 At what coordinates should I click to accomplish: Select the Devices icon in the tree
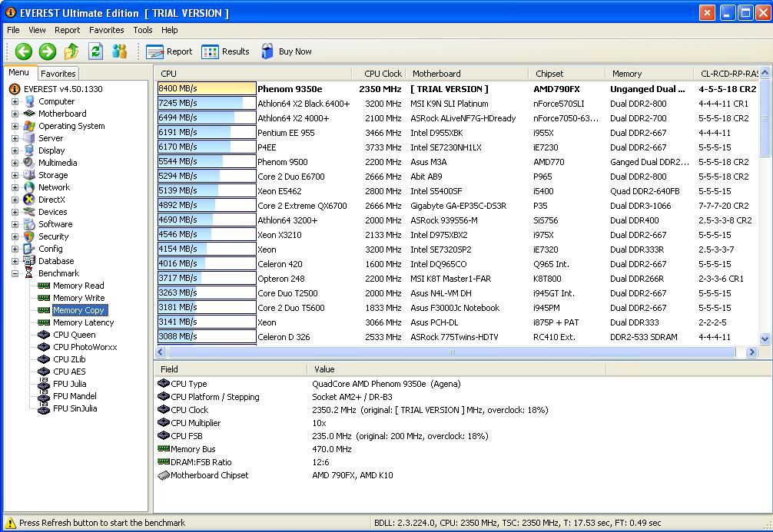pyautogui.click(x=29, y=212)
